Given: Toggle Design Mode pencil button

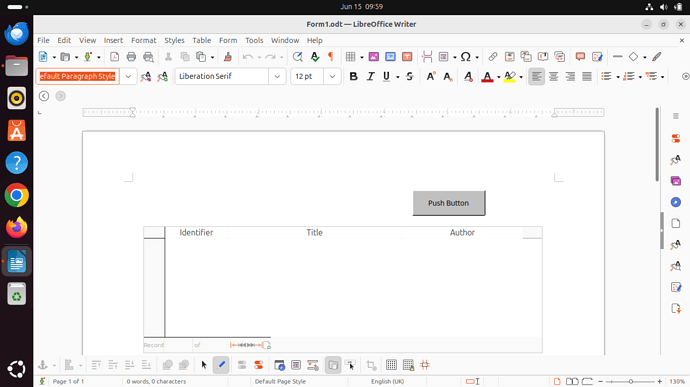Looking at the screenshot, I should pos(221,365).
